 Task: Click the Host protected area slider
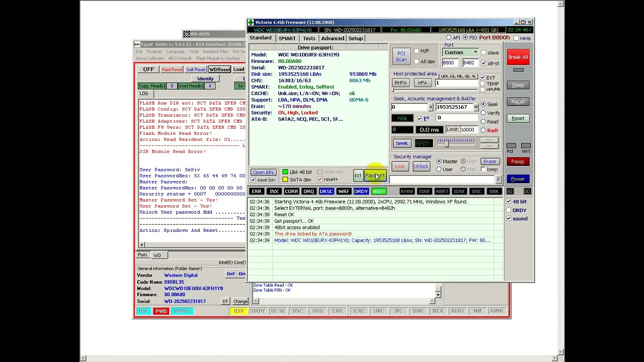click(435, 90)
